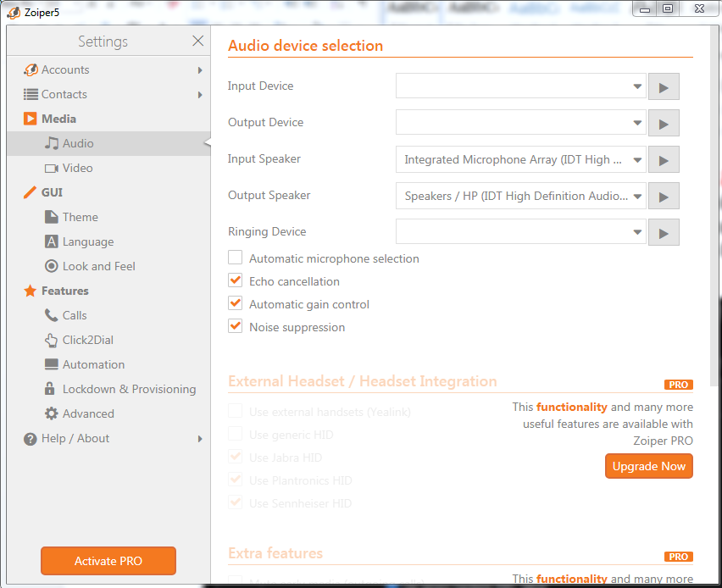Expand the Help / About submenu arrow
Viewport: 722px width, 588px height.
(200, 439)
